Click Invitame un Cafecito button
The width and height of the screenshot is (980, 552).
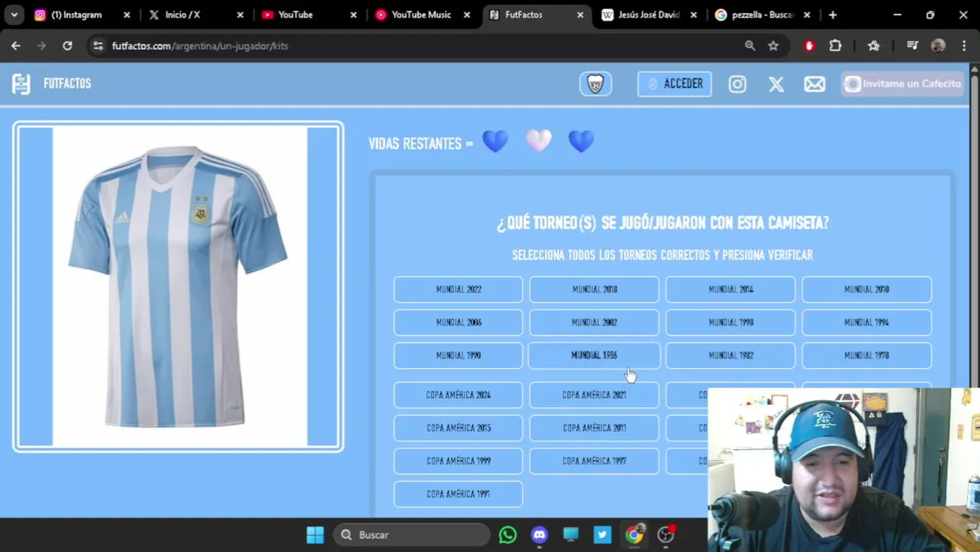pos(903,84)
